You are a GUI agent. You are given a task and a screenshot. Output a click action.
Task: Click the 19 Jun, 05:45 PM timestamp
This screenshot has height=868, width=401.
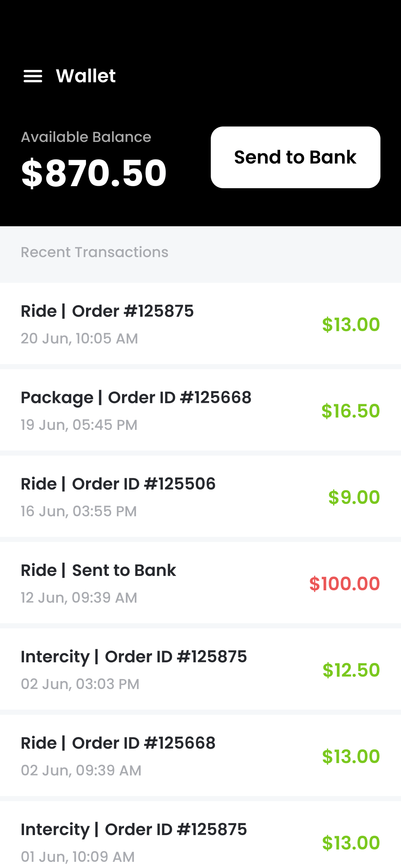coord(79,425)
